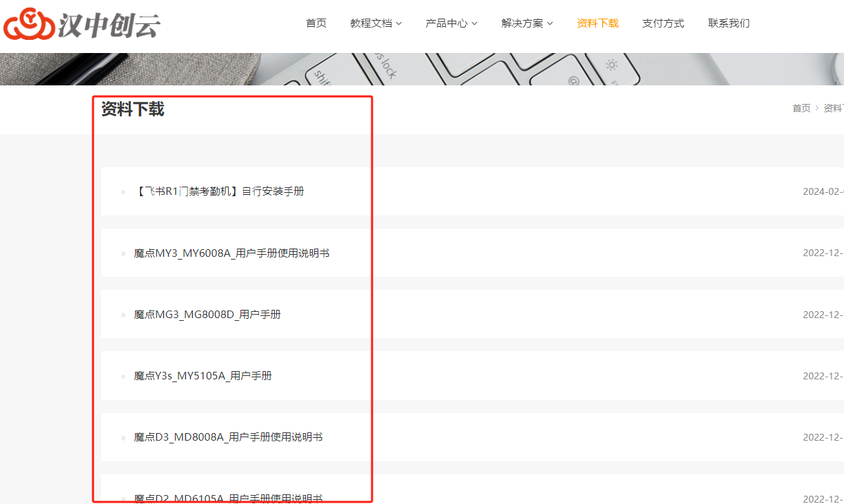Click the 汉中创云 cloud logo
844x504 pixels.
(82, 24)
